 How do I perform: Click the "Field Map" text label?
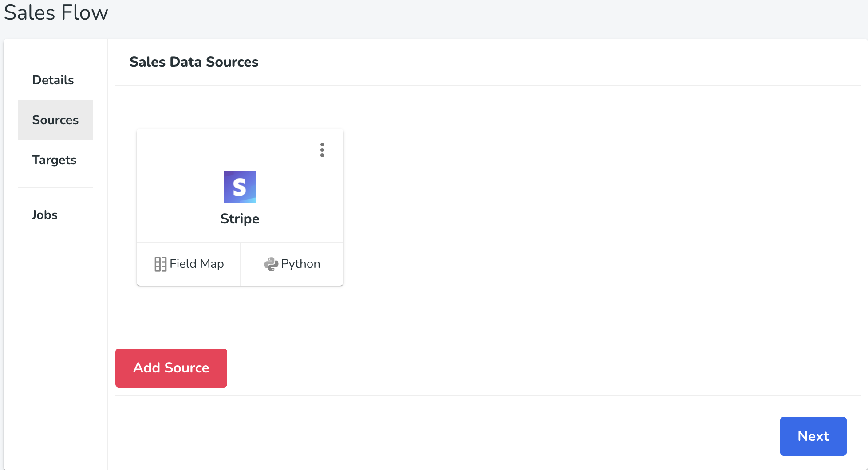(x=197, y=264)
